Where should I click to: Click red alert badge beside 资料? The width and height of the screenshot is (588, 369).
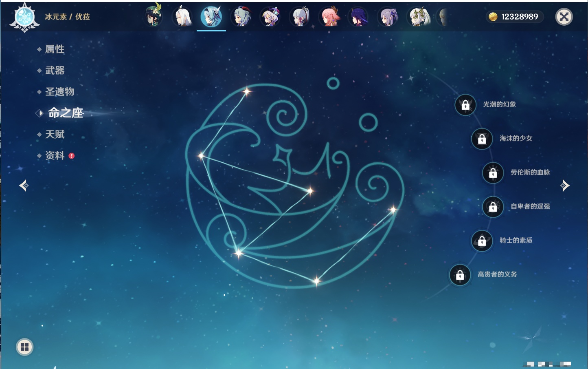click(x=72, y=156)
